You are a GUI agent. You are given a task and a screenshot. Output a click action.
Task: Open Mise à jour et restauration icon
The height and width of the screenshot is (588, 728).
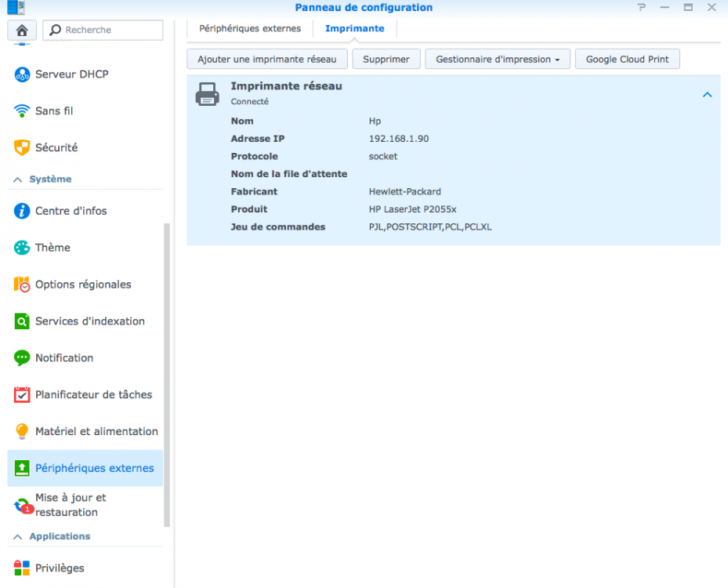click(x=22, y=506)
